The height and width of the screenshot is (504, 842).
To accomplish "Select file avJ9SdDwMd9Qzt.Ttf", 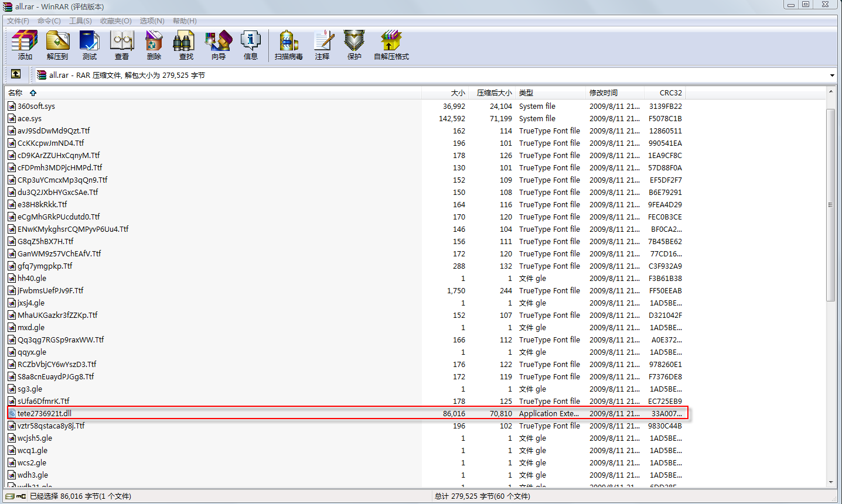I will click(53, 131).
